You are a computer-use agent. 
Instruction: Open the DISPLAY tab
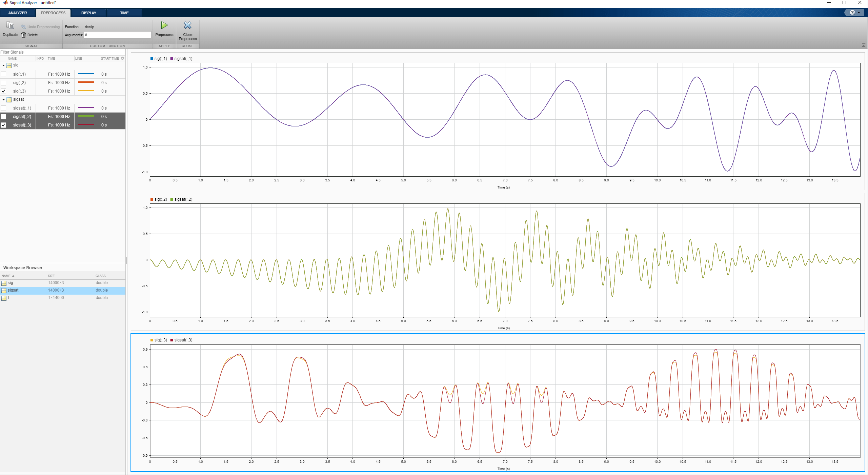[x=89, y=13]
